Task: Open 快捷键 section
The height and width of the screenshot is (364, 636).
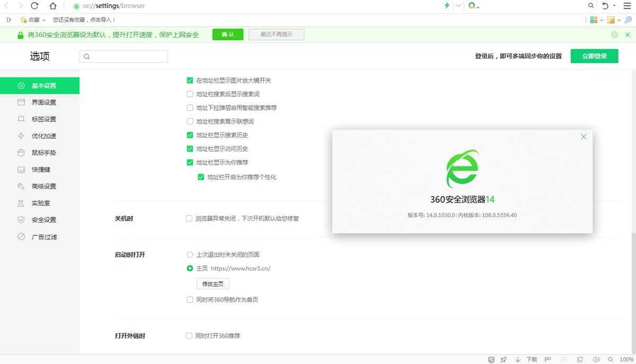Action: pyautogui.click(x=40, y=170)
